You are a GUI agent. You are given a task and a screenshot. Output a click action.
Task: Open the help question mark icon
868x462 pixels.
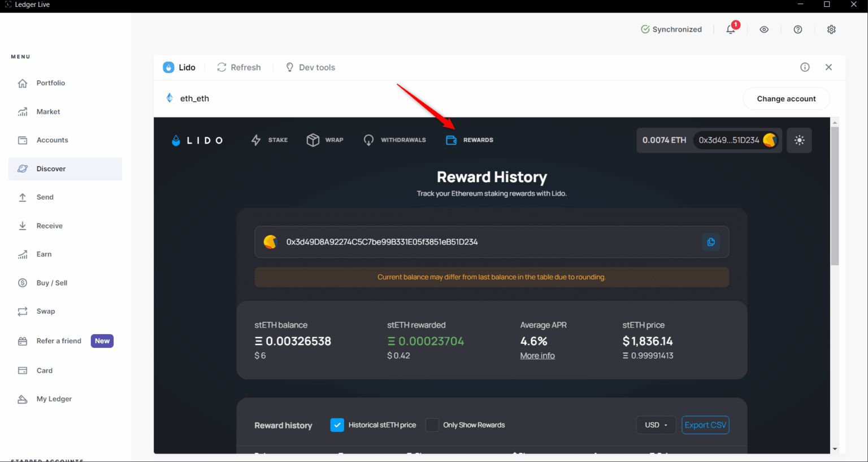coord(797,29)
